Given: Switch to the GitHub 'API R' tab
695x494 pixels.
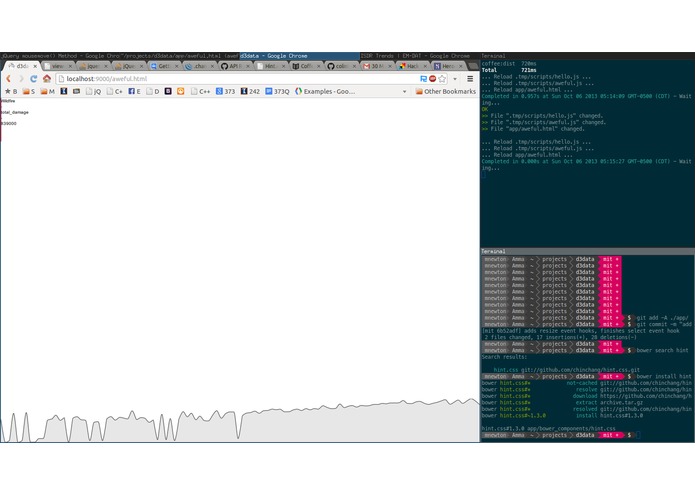Looking at the screenshot, I should click(234, 66).
